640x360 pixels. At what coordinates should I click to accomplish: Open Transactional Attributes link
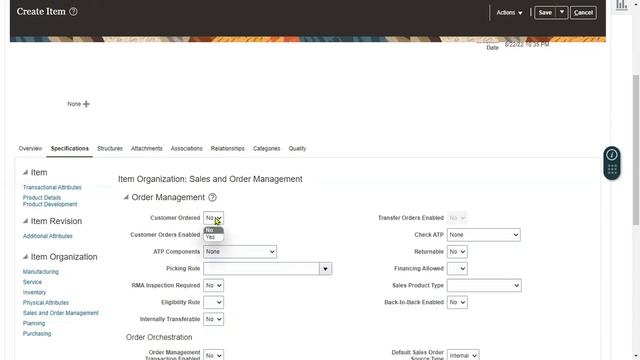[52, 187]
